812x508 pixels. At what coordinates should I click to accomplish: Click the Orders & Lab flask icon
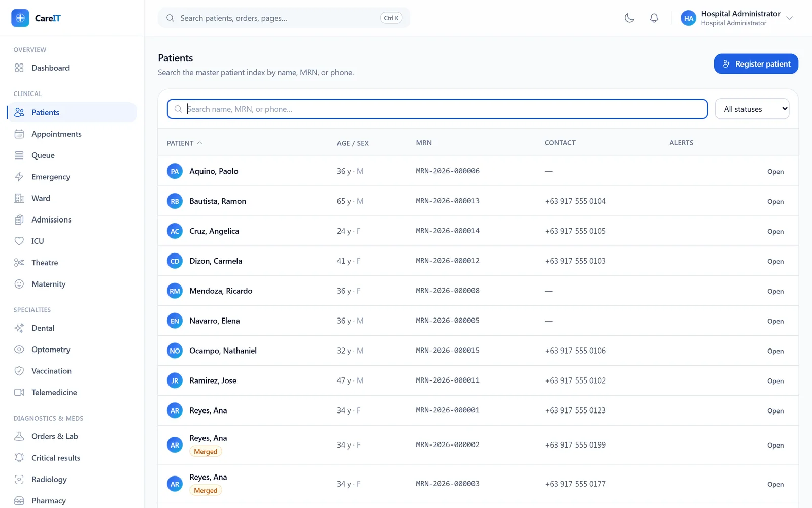pyautogui.click(x=19, y=436)
